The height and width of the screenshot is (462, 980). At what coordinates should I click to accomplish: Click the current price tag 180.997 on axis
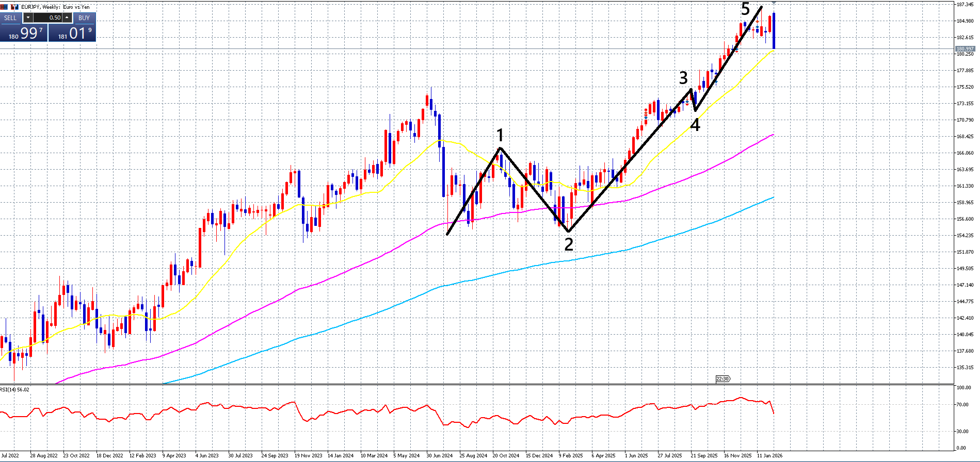[x=964, y=49]
